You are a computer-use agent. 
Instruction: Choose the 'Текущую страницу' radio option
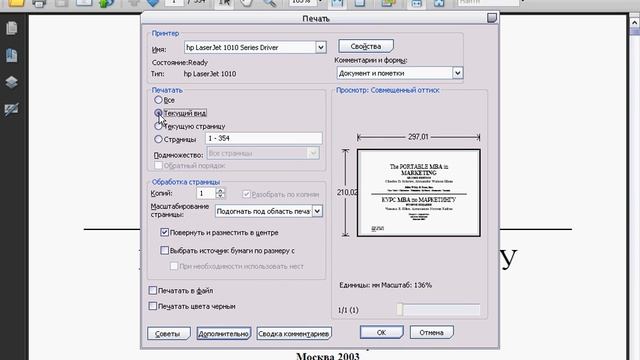(158, 126)
